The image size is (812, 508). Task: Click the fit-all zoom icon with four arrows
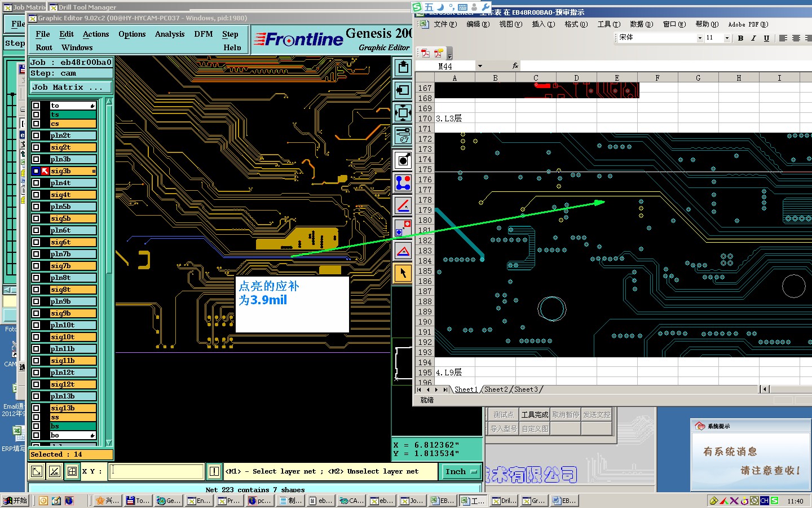pos(403,113)
